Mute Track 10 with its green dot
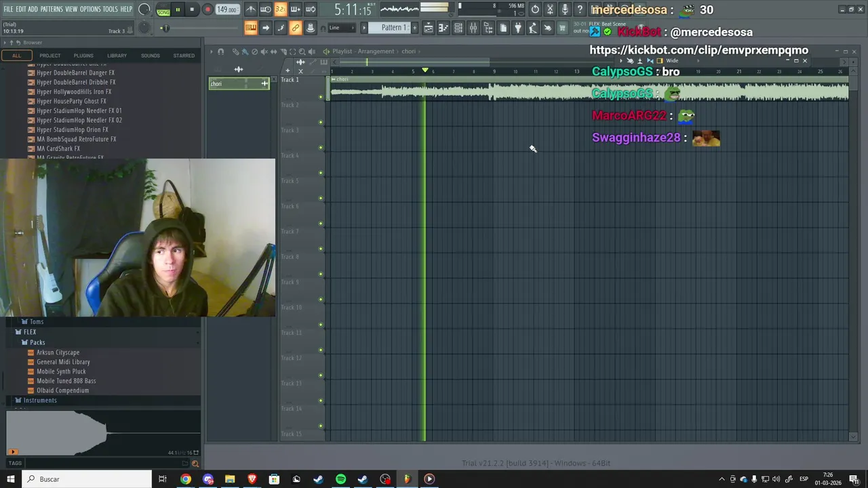868x488 pixels. pos(321,325)
